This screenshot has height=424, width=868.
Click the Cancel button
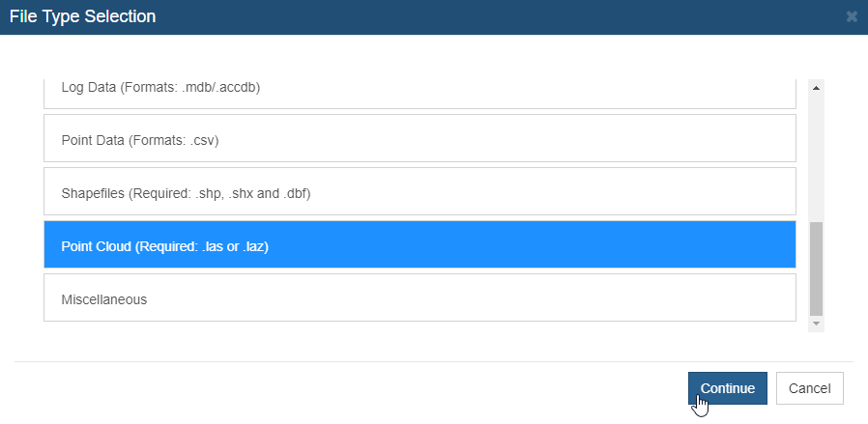[809, 388]
